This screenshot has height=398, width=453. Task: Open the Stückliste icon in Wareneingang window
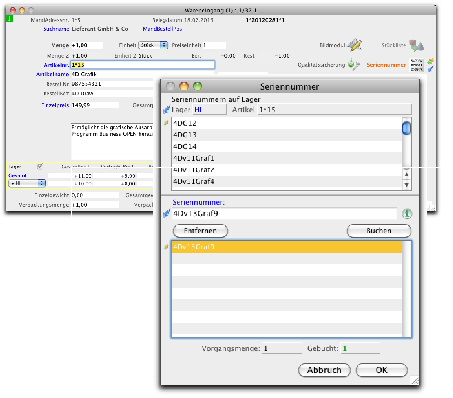416,45
